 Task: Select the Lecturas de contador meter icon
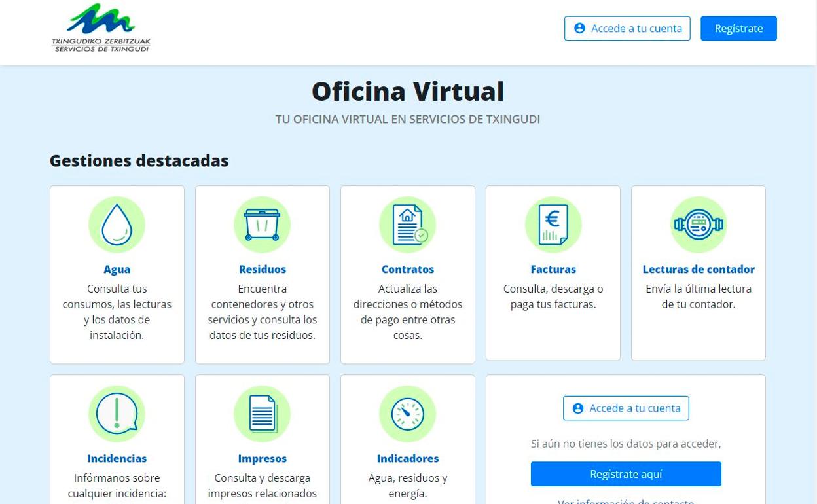coord(698,225)
